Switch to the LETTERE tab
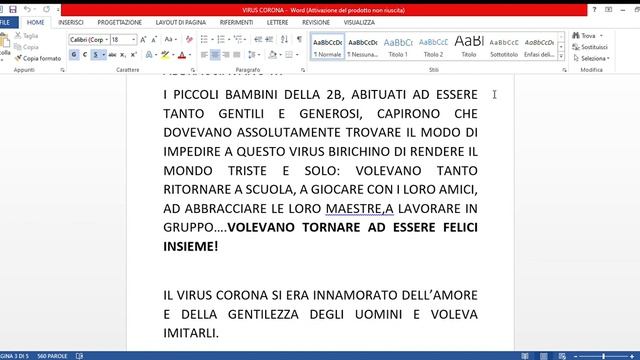 pyautogui.click(x=278, y=22)
